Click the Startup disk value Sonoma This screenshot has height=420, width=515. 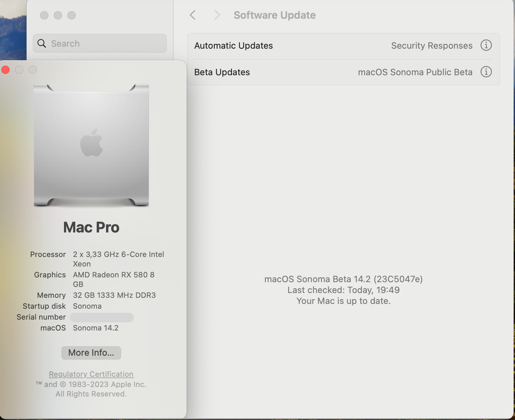[x=87, y=306]
